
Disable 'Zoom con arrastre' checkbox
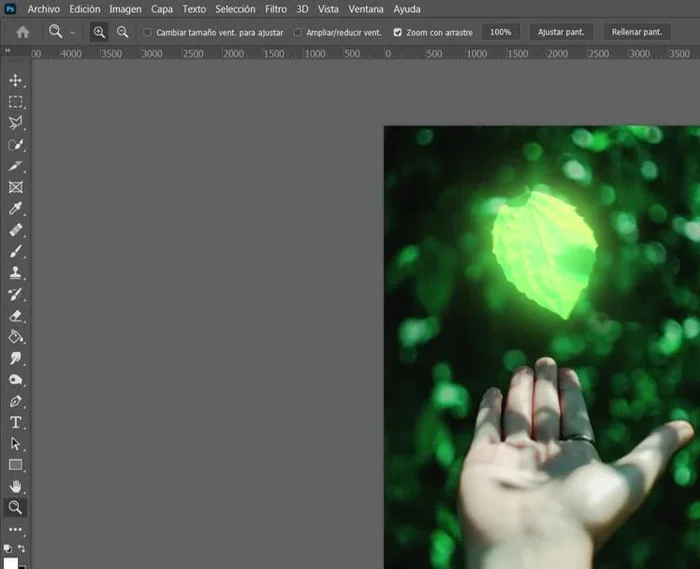(398, 32)
